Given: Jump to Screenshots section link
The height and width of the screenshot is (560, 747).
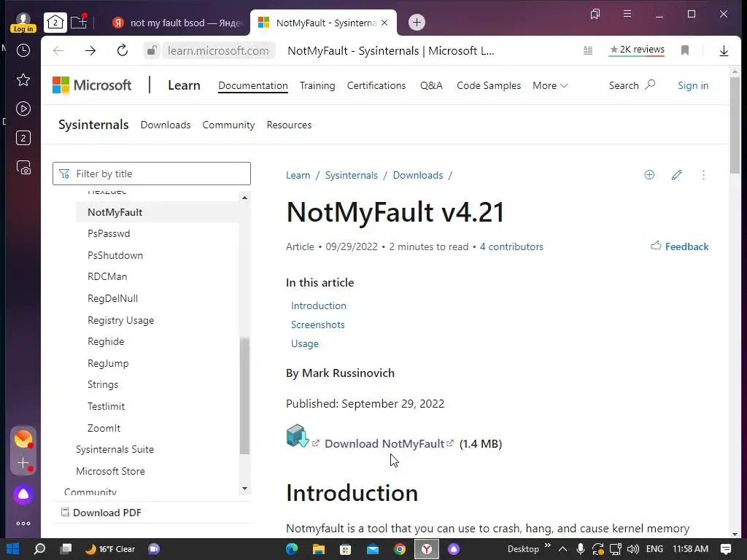Looking at the screenshot, I should (x=318, y=324).
